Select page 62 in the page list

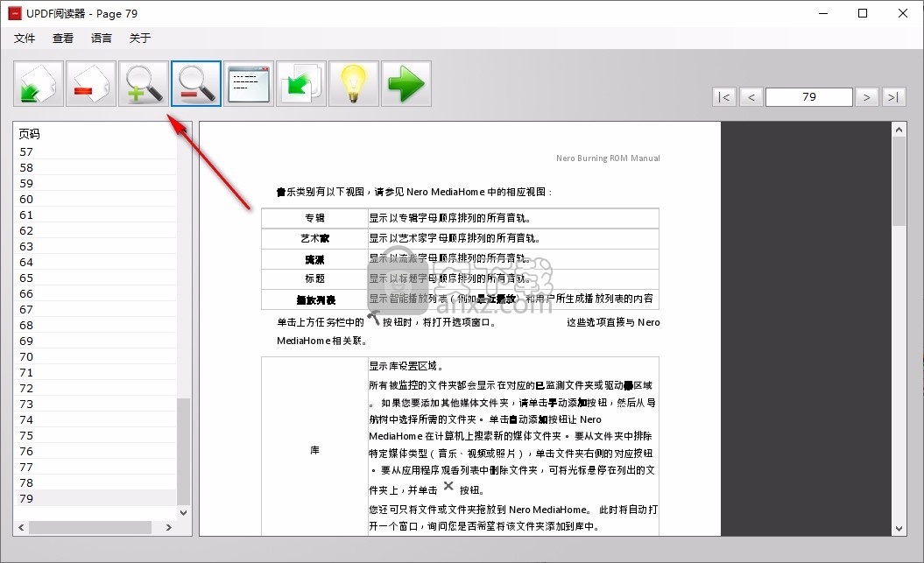95,231
